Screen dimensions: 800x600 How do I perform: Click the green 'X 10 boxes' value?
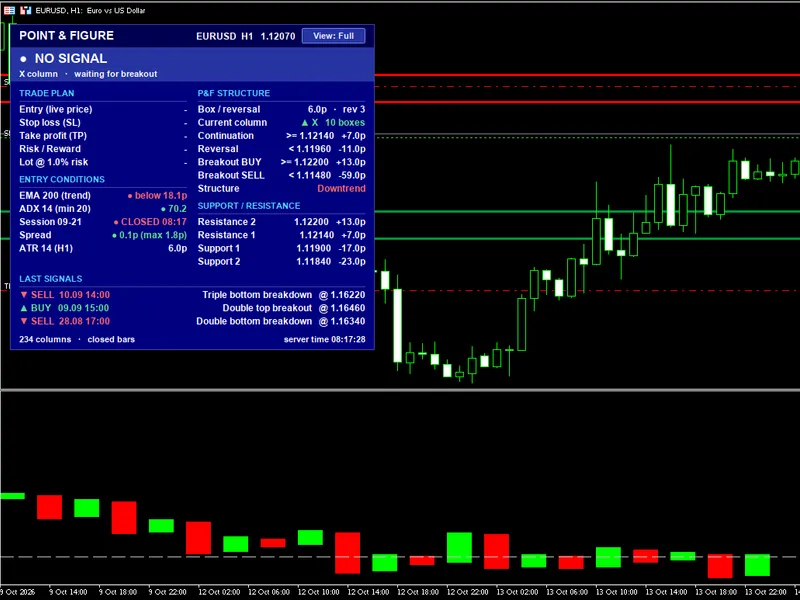point(333,122)
